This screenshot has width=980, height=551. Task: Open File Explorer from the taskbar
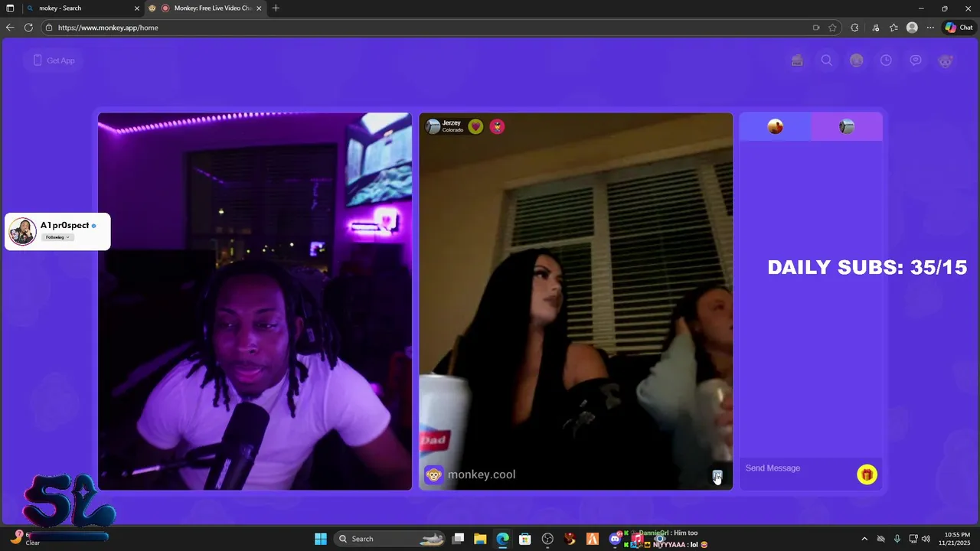coord(480,539)
